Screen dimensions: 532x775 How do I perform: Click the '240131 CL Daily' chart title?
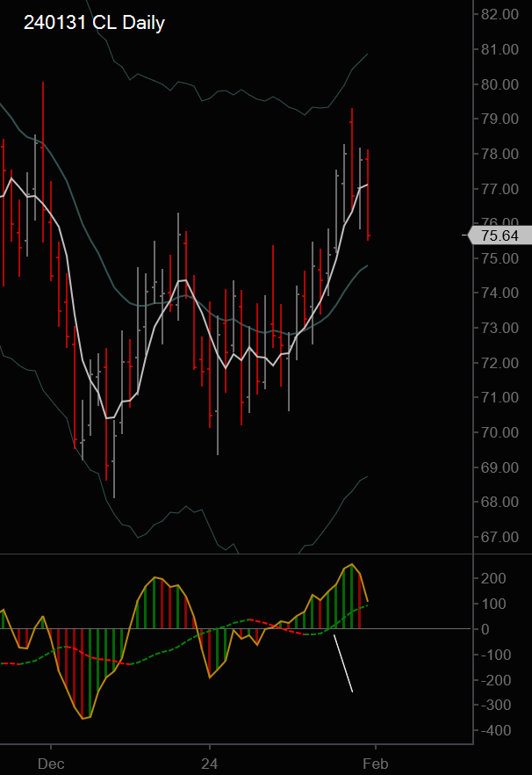coord(94,23)
